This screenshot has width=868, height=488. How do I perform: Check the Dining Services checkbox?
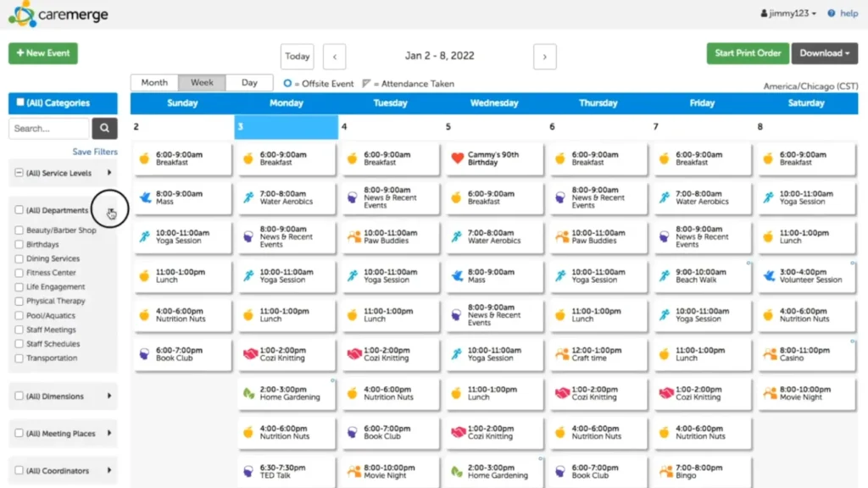(19, 258)
